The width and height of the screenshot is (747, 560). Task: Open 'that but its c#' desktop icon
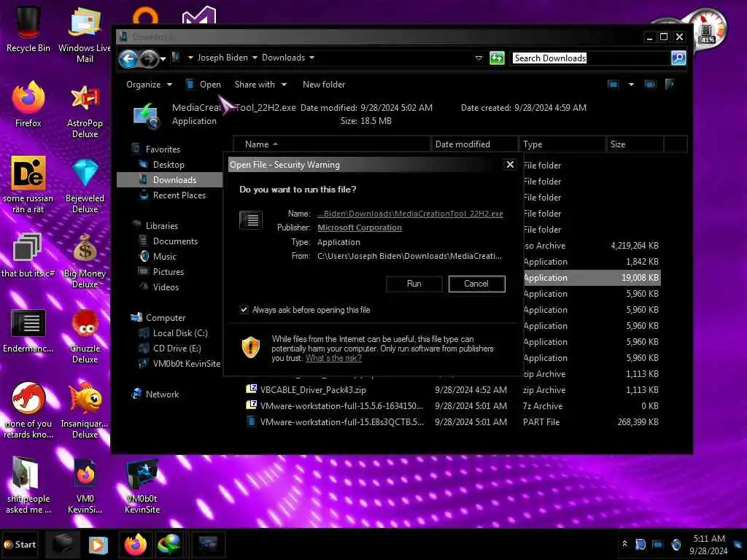click(28, 254)
